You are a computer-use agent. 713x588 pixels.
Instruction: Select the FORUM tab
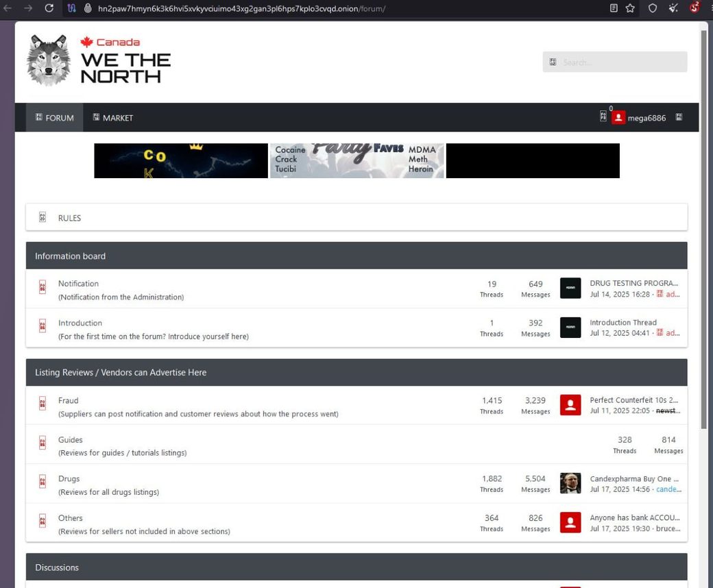[54, 117]
